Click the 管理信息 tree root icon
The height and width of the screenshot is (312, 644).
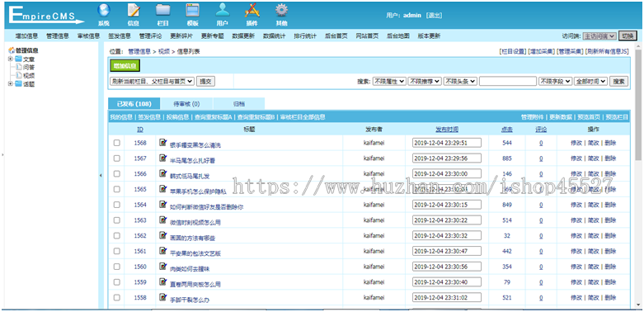tap(12, 50)
